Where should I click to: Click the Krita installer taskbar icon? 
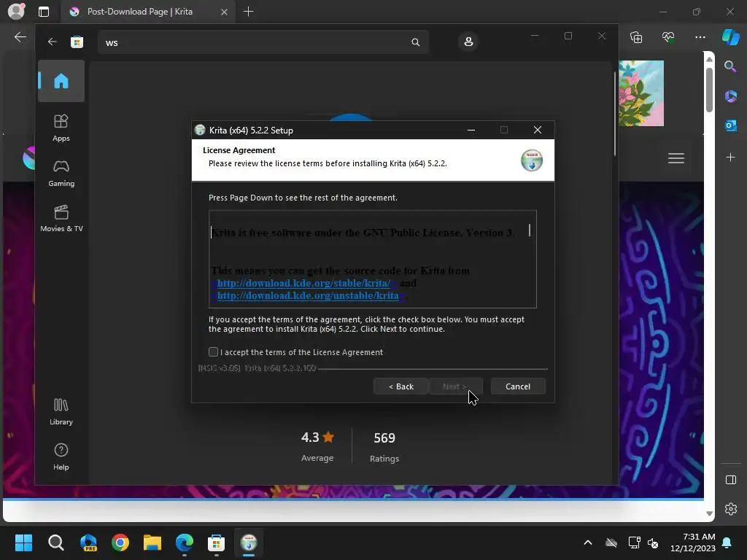248,542
